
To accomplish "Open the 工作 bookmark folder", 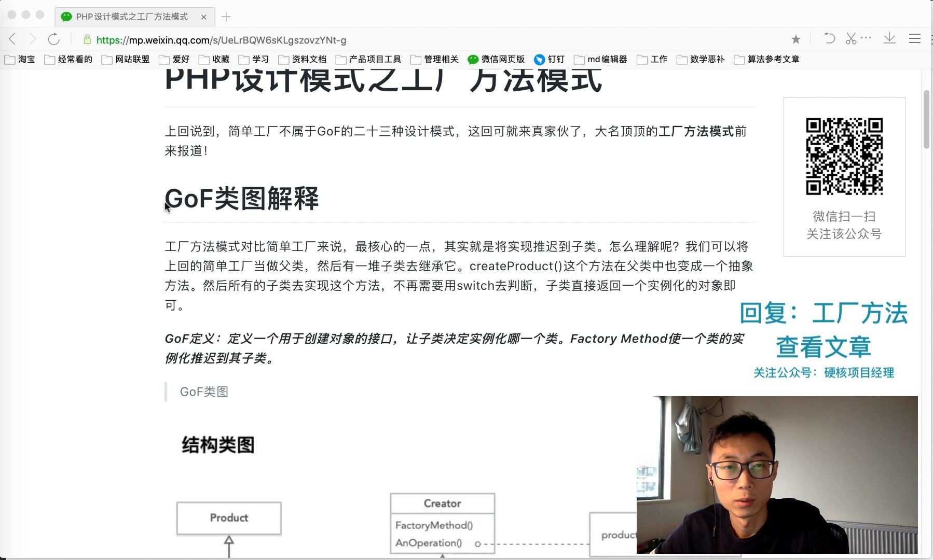I will click(652, 59).
